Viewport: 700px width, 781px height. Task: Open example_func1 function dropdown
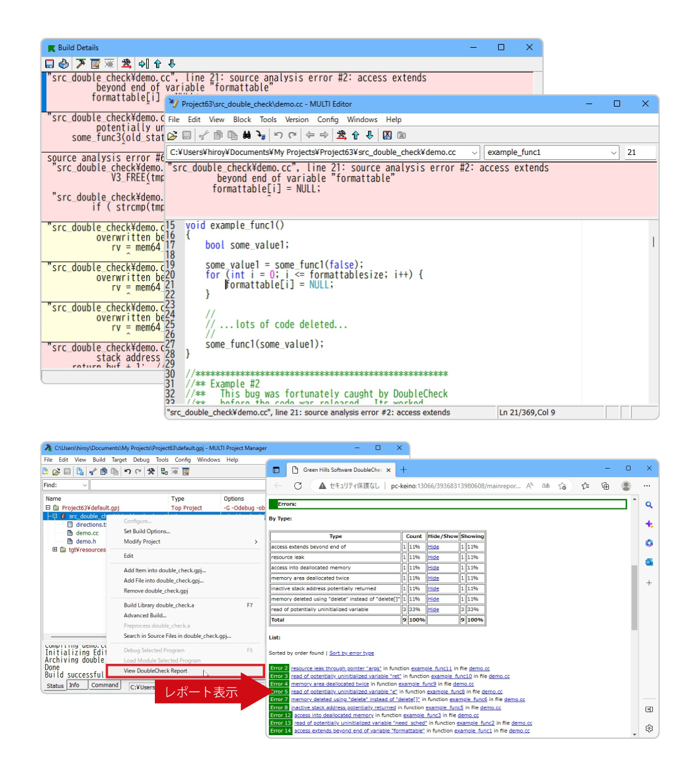pyautogui.click(x=614, y=152)
